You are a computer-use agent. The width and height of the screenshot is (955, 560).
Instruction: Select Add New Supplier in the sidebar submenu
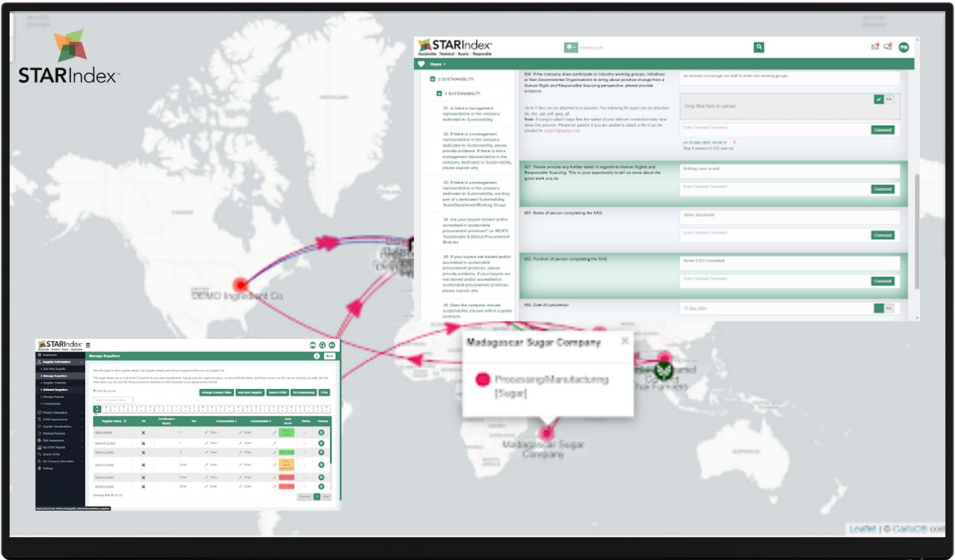coord(55,370)
